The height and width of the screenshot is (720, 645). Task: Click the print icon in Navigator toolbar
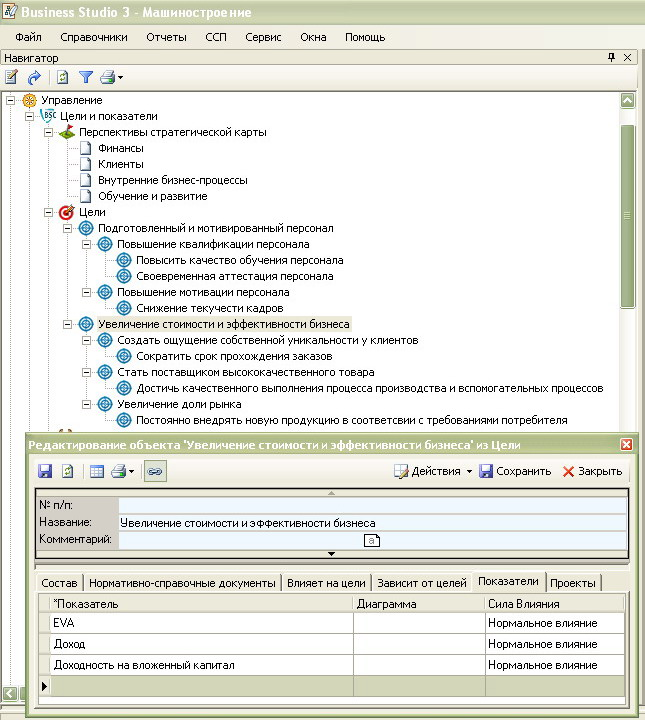tap(108, 77)
